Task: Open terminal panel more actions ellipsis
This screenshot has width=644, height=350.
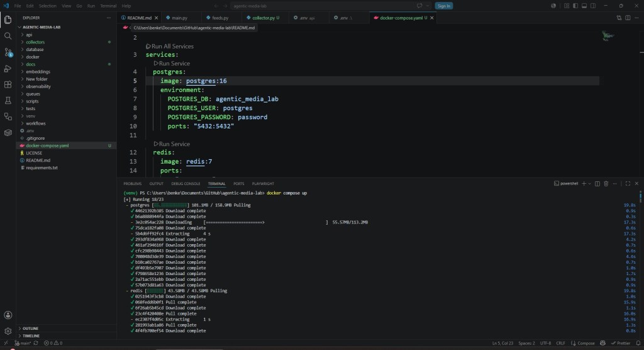Action: (x=615, y=183)
